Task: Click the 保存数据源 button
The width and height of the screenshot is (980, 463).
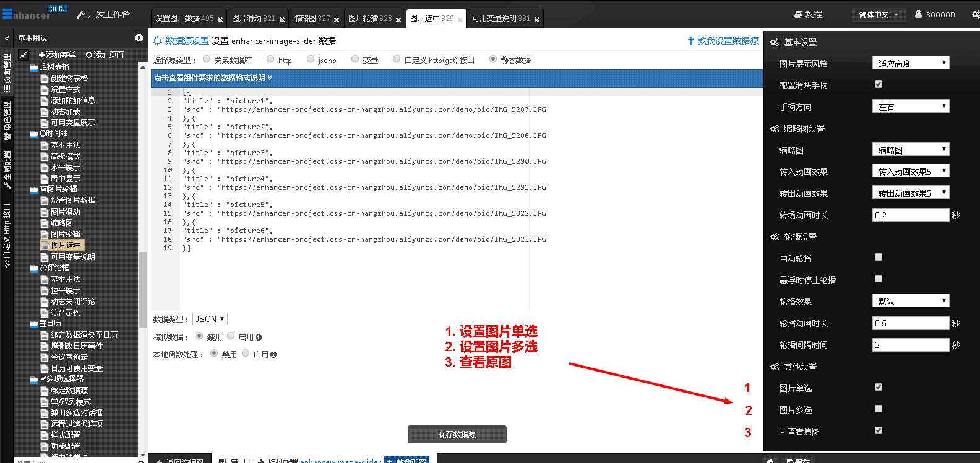Action: click(457, 434)
